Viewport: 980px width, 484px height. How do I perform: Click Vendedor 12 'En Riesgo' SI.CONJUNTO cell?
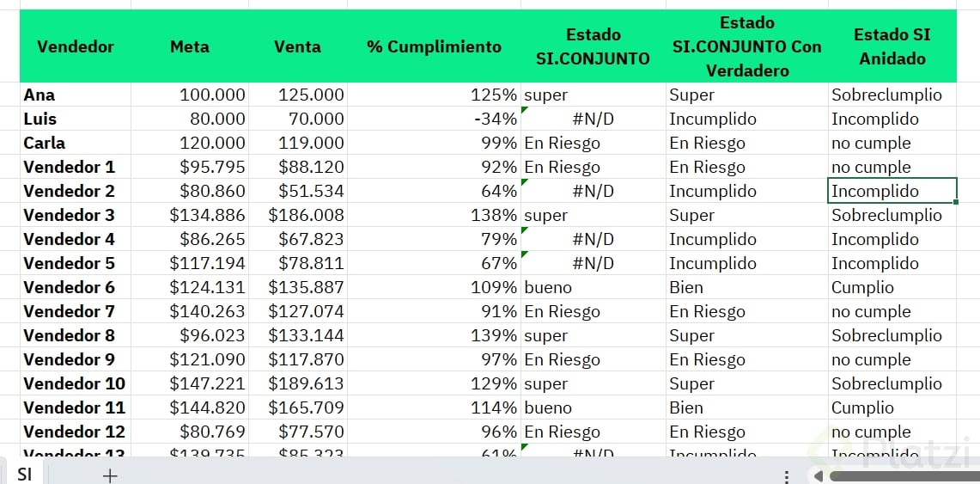[593, 432]
